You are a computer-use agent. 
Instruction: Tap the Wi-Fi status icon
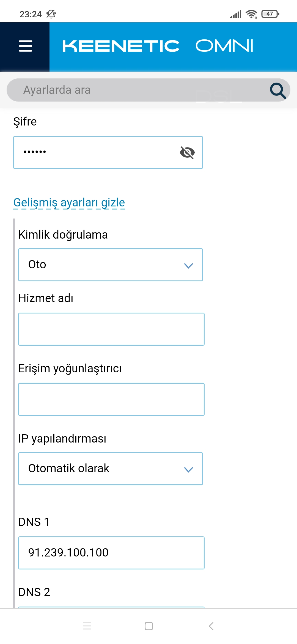click(x=251, y=14)
